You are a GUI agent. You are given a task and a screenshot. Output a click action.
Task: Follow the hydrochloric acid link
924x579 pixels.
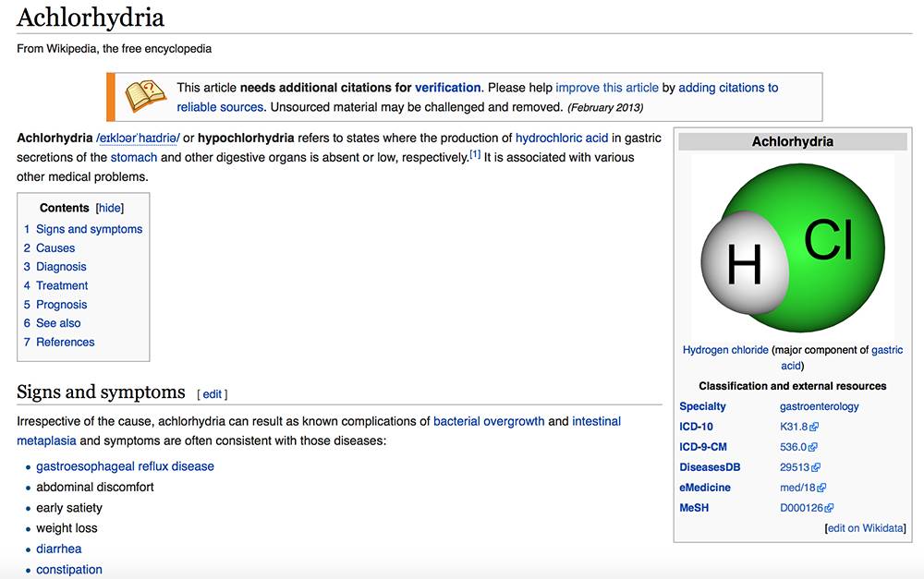coord(562,138)
